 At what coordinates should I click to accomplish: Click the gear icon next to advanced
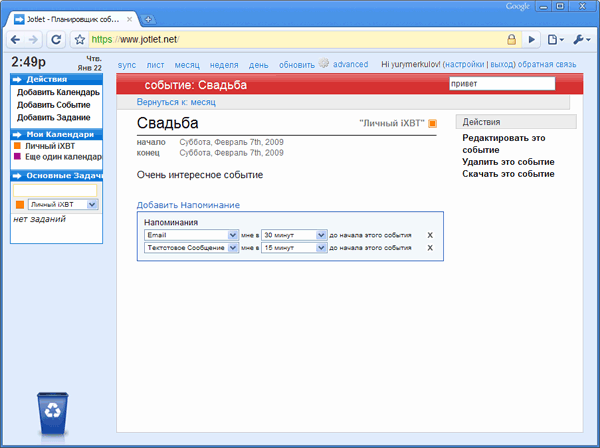pos(324,63)
